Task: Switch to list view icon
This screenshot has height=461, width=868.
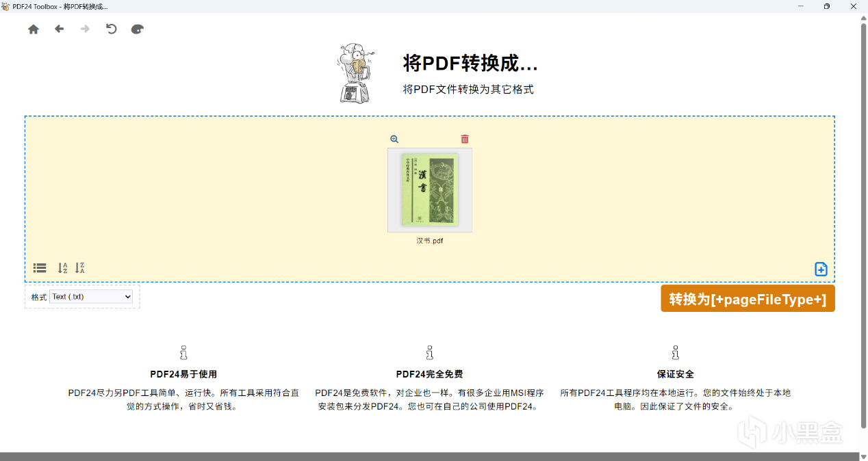Action: click(40, 268)
